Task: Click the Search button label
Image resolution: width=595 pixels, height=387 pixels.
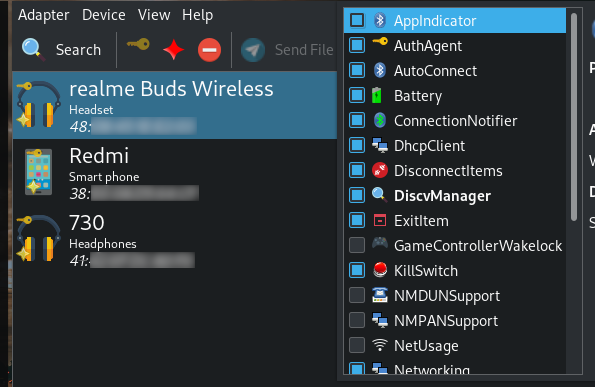Action: click(x=79, y=50)
